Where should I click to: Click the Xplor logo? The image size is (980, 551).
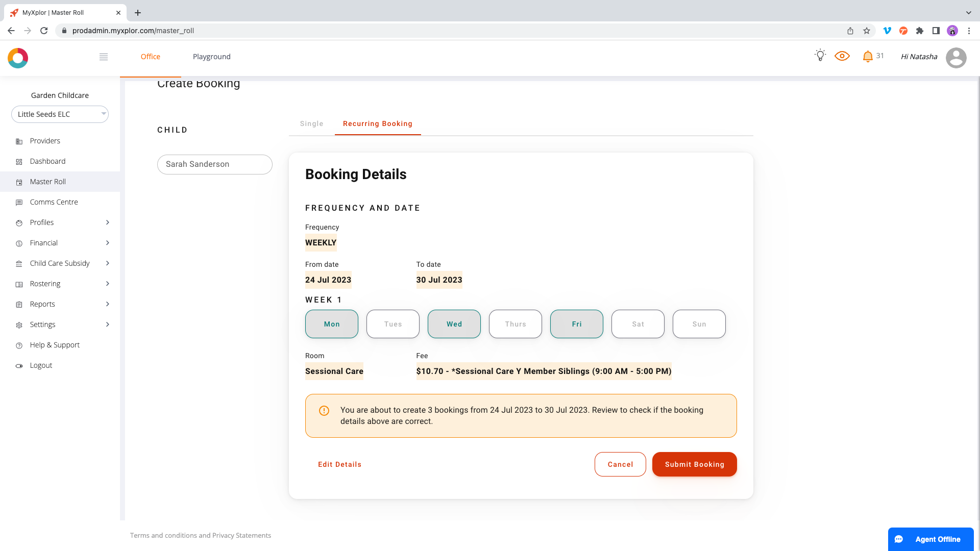point(18,58)
